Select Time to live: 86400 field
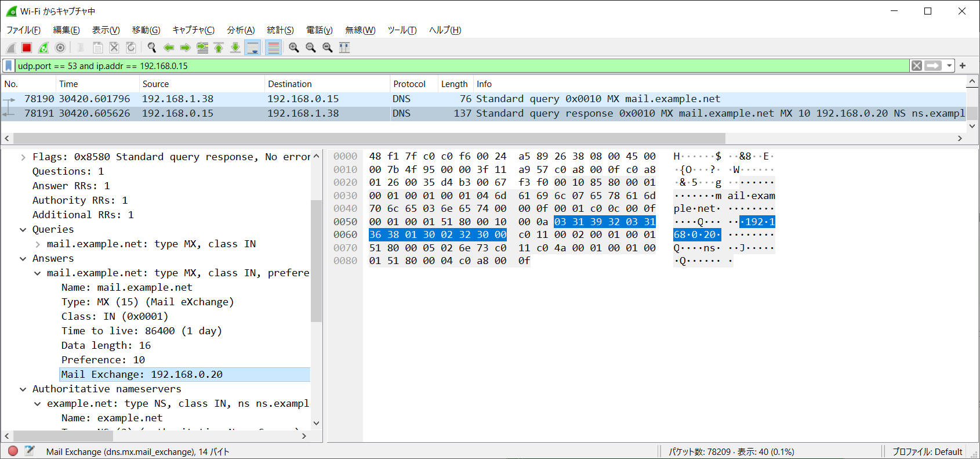 tap(141, 331)
